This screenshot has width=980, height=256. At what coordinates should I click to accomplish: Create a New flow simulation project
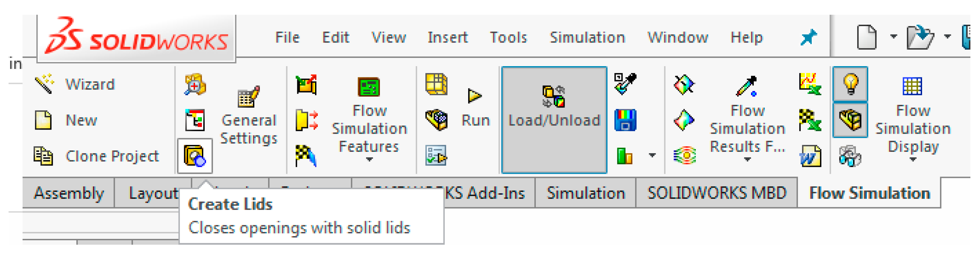point(65,120)
